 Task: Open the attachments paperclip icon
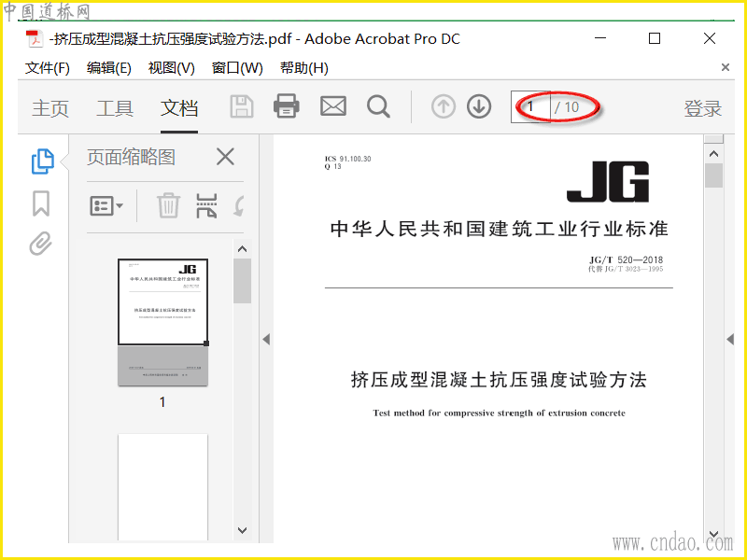(x=40, y=244)
